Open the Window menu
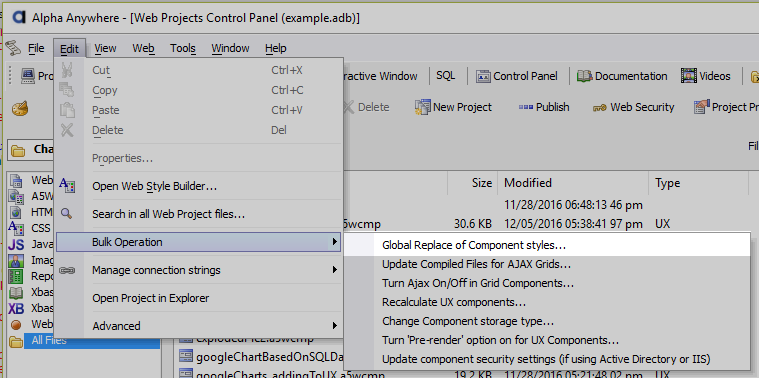Viewport: 759px width, 378px height. 230,48
